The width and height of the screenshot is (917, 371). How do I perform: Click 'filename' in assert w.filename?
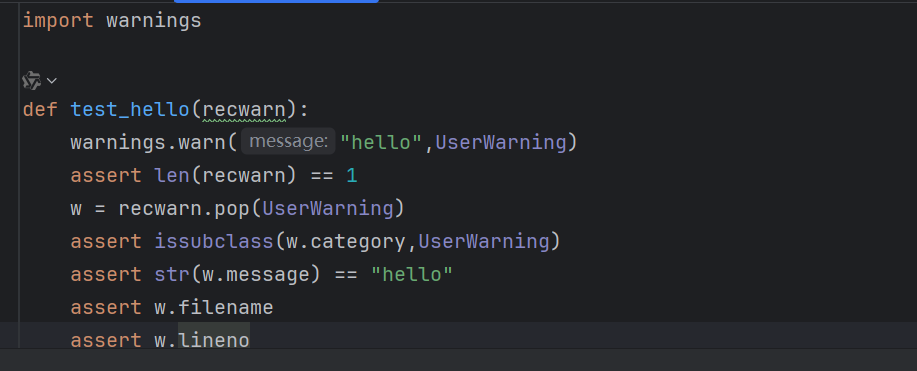(x=226, y=307)
